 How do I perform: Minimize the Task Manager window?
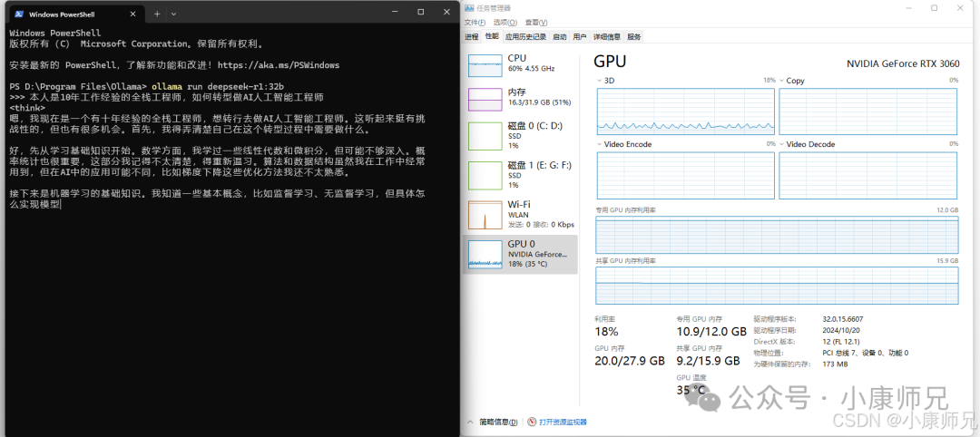coord(908,8)
